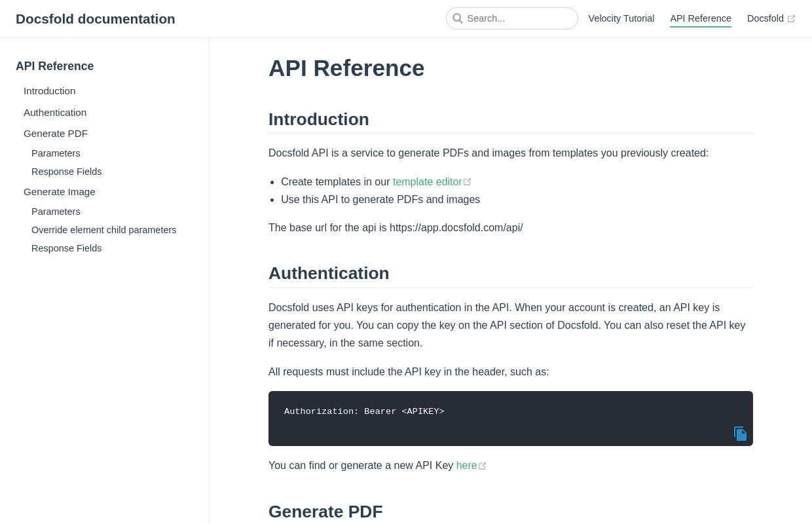Jump to Introduction in the sidebar
The height and width of the screenshot is (524, 812).
[50, 91]
